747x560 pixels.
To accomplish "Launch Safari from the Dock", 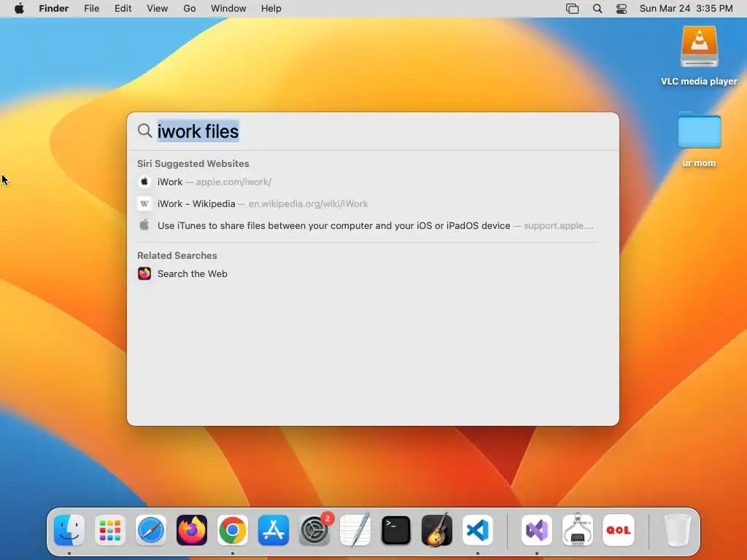I will [151, 530].
